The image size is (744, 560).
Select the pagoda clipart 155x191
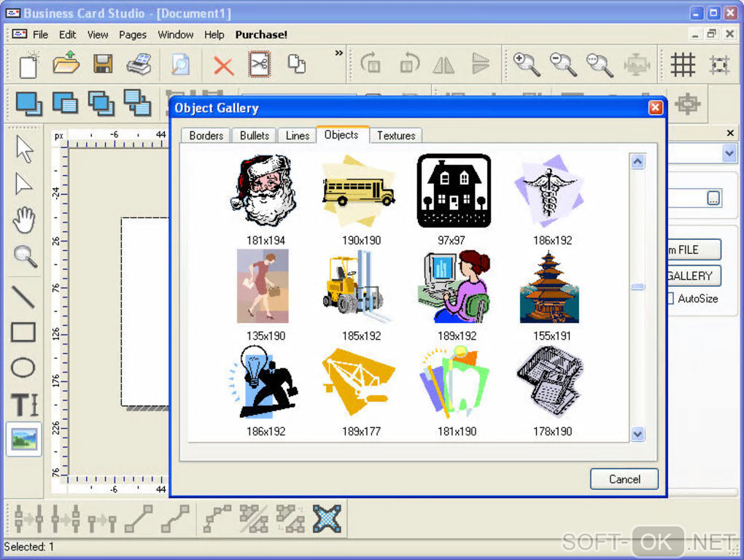[549, 287]
